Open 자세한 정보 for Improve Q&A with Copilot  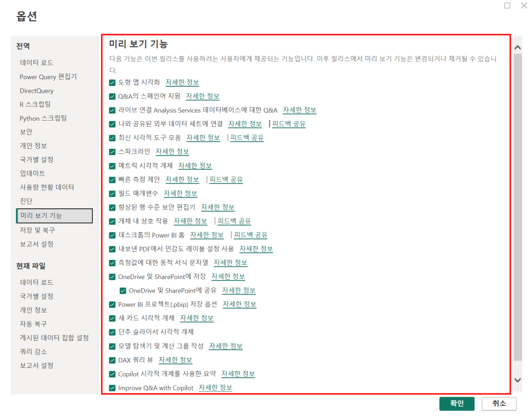tap(215, 388)
